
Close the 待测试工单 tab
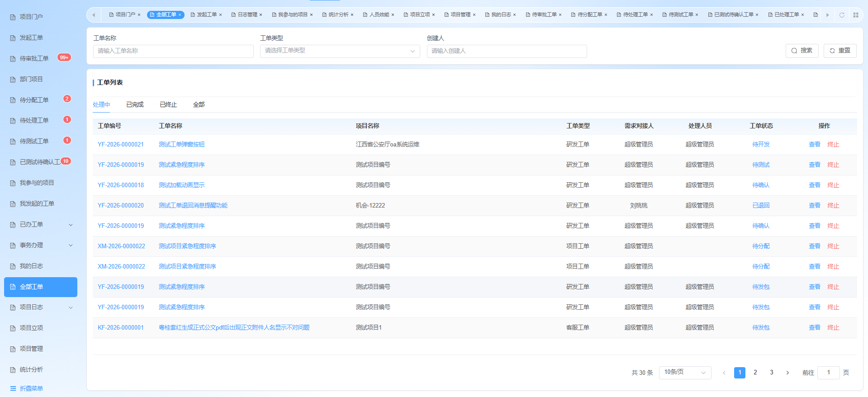pos(697,15)
